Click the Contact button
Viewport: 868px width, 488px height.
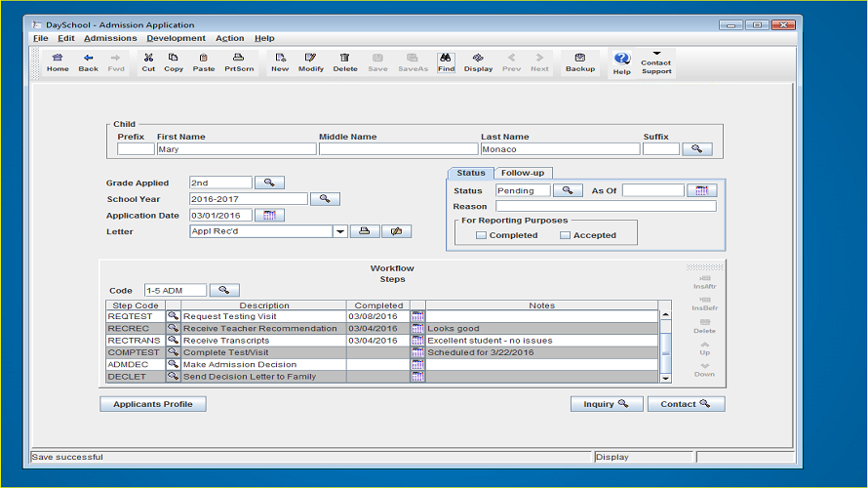coord(686,404)
